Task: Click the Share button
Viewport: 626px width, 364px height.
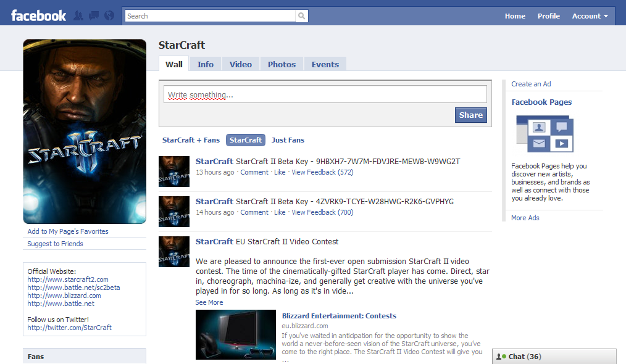Action: pos(471,115)
